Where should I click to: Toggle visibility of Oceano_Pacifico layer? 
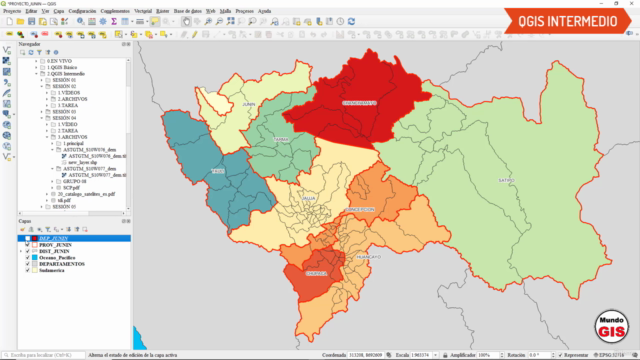point(27,258)
